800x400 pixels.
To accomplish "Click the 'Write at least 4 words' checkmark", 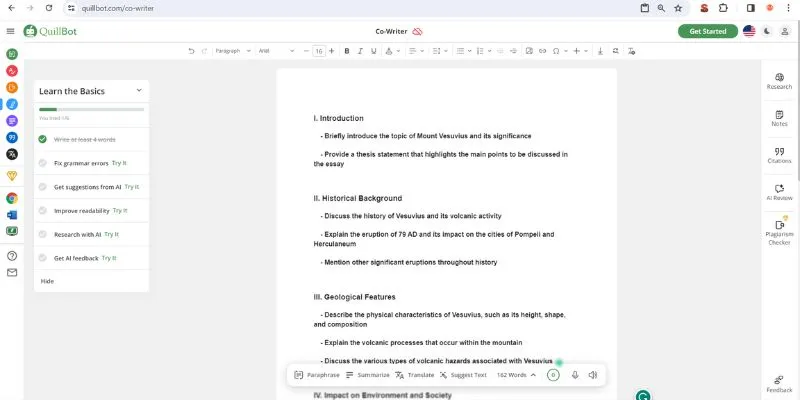I will tap(42, 139).
